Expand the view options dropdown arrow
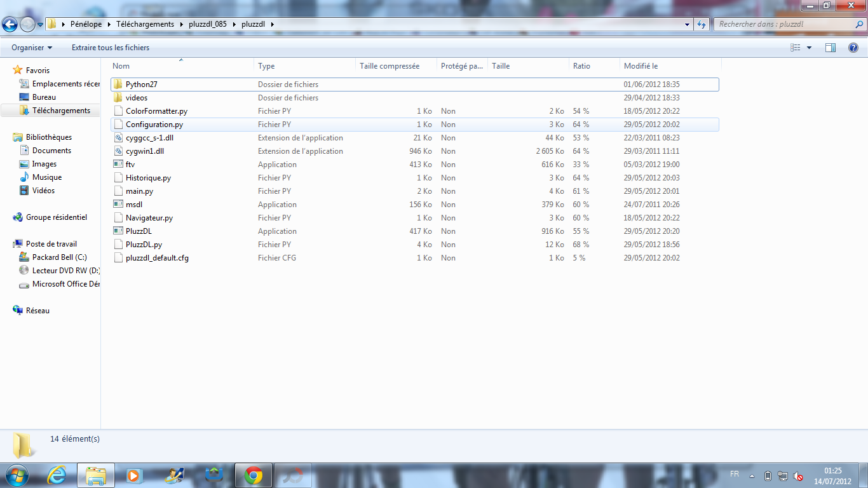This screenshot has width=868, height=488. (809, 48)
